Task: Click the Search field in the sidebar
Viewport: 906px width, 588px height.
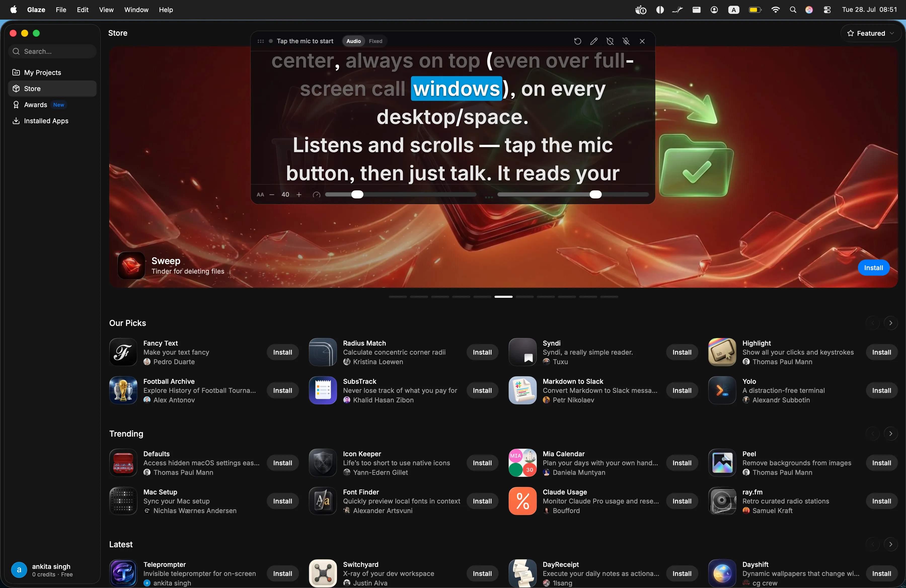Action: [52, 51]
